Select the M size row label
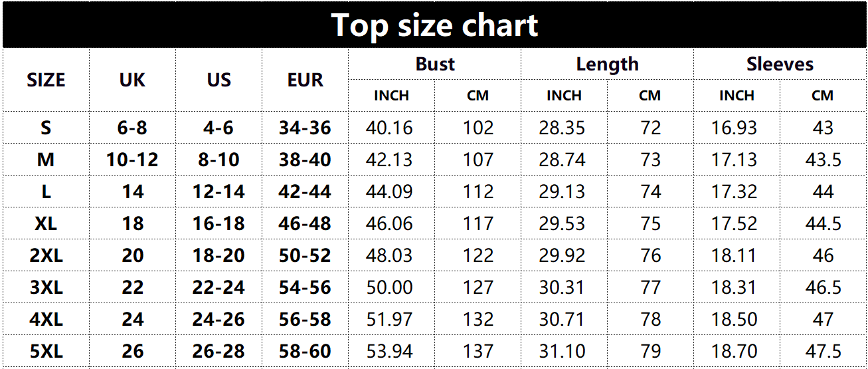 pos(46,160)
